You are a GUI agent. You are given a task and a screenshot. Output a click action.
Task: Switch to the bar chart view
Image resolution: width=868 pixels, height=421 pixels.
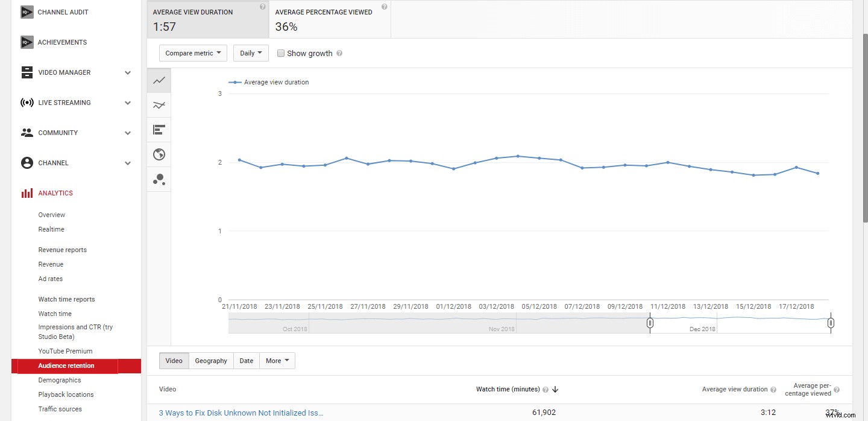pos(159,129)
